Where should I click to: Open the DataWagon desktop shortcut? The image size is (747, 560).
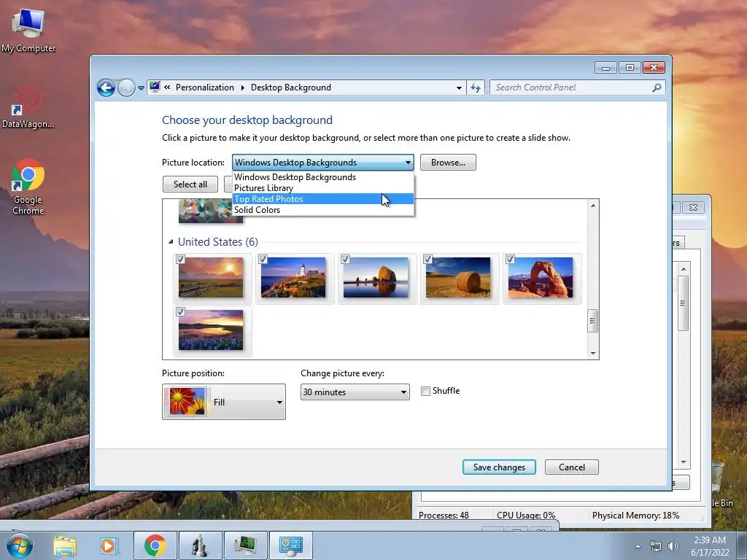(x=28, y=107)
